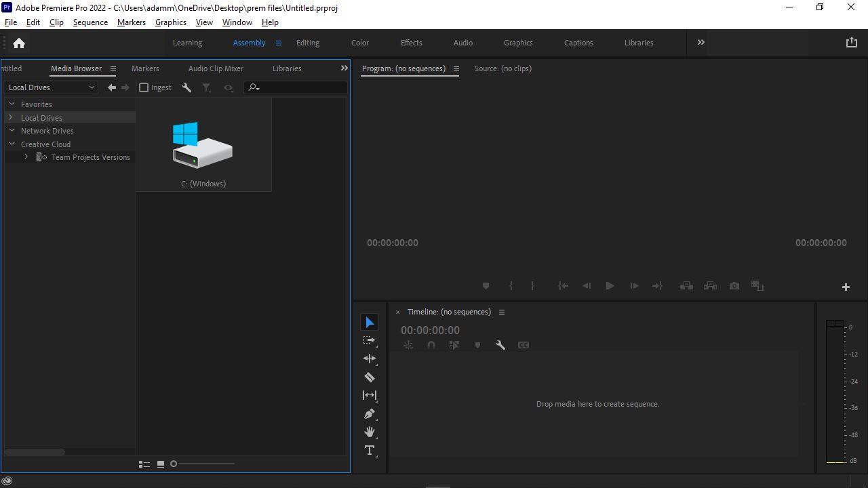Open Timeline panel menu

click(x=502, y=312)
